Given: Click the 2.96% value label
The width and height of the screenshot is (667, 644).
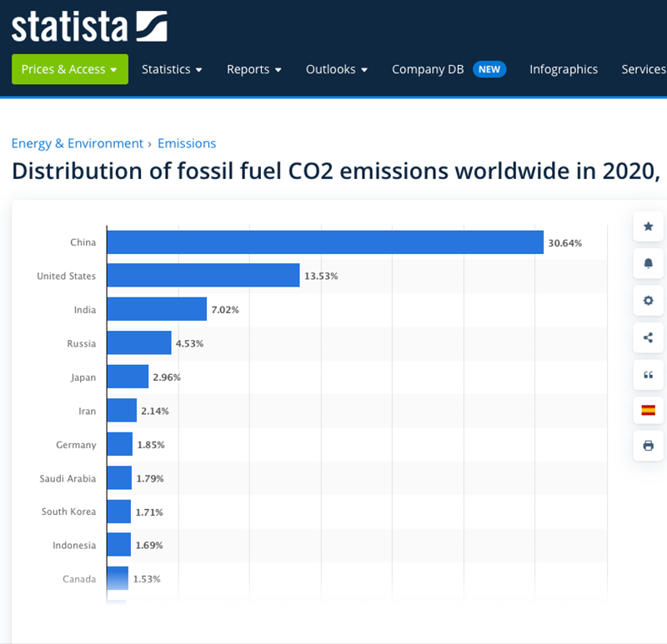Looking at the screenshot, I should click(x=167, y=377).
